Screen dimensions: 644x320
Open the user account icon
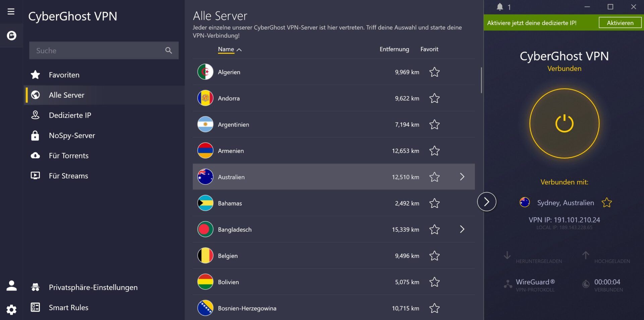tap(11, 286)
